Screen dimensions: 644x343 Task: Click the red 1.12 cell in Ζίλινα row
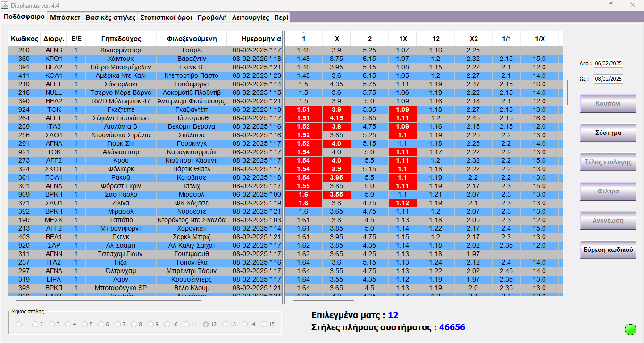pos(402,203)
